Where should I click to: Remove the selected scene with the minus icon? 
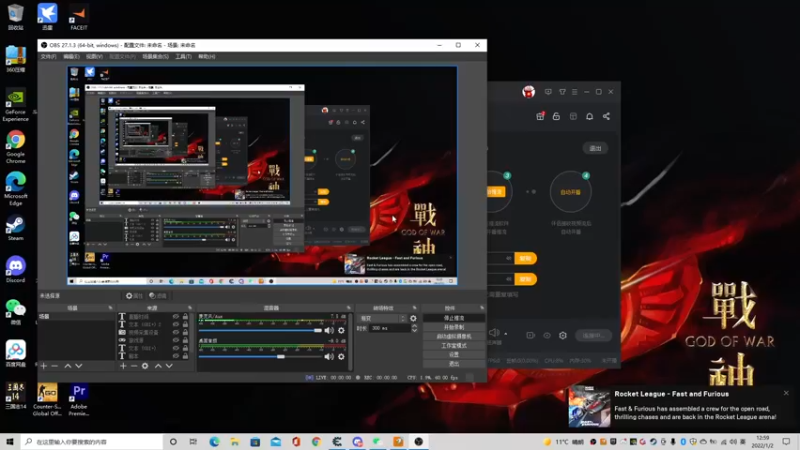click(x=55, y=366)
